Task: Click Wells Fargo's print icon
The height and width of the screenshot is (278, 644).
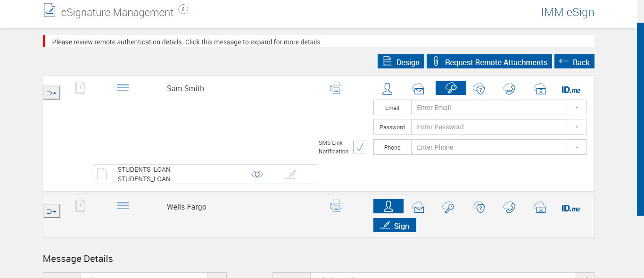Action: point(336,206)
